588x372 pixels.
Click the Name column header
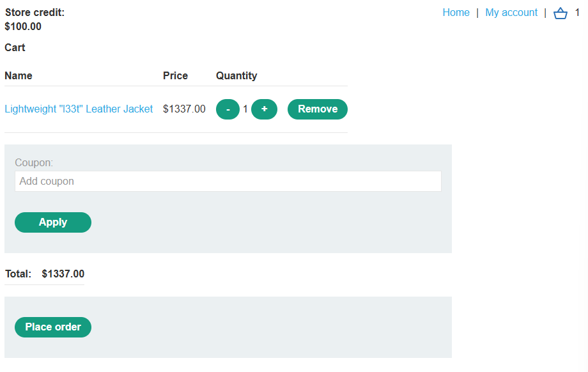[x=19, y=76]
